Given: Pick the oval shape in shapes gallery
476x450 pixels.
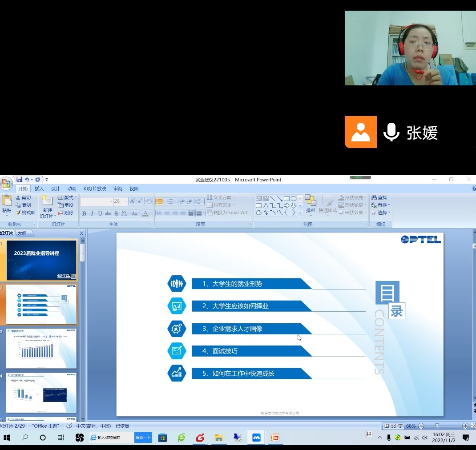Looking at the screenshot, I should [294, 199].
